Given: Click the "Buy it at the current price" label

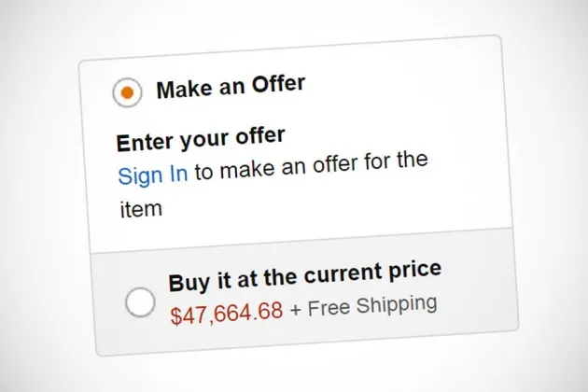Looking at the screenshot, I should point(304,275).
